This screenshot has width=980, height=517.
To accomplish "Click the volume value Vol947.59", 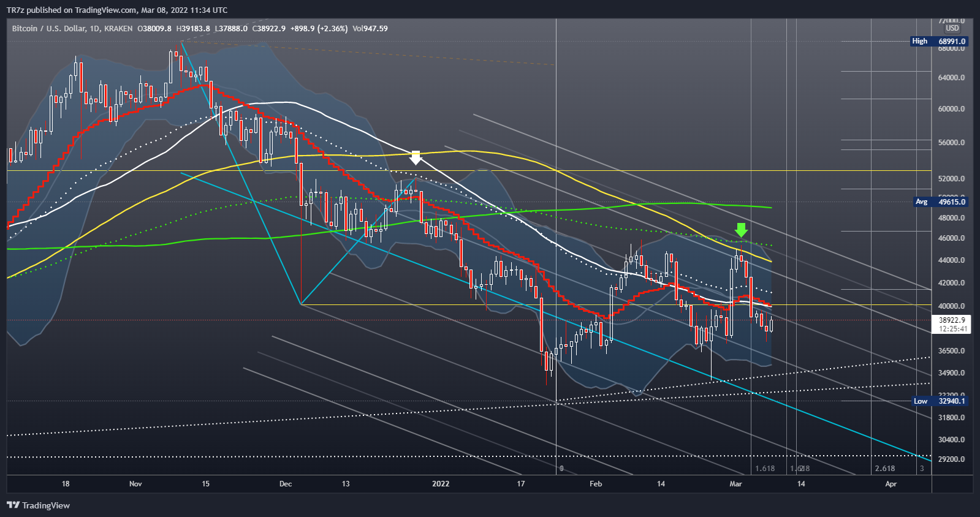I will pyautogui.click(x=370, y=28).
